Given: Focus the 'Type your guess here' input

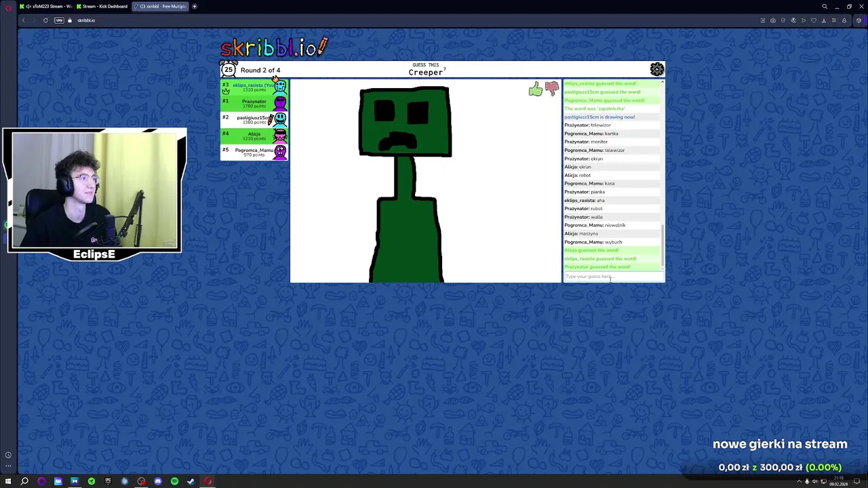Looking at the screenshot, I should pyautogui.click(x=612, y=277).
